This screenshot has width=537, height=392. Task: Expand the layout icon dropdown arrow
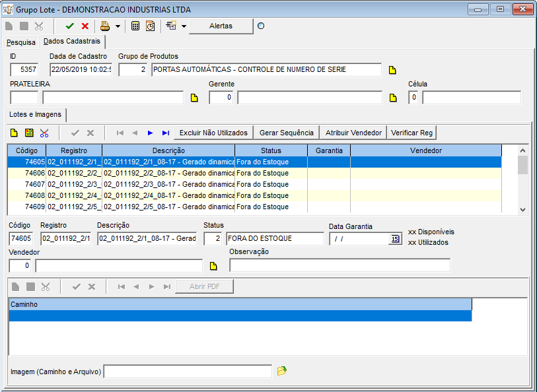(184, 26)
